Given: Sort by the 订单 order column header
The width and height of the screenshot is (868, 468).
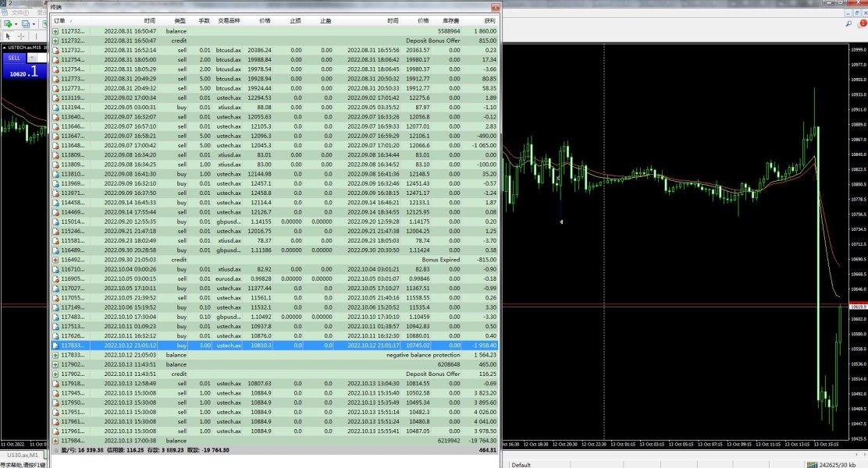Looking at the screenshot, I should tap(59, 20).
